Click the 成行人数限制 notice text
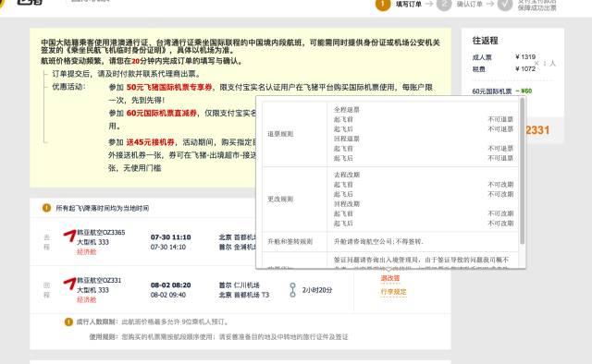The height and width of the screenshot is (364, 592). tap(153, 322)
